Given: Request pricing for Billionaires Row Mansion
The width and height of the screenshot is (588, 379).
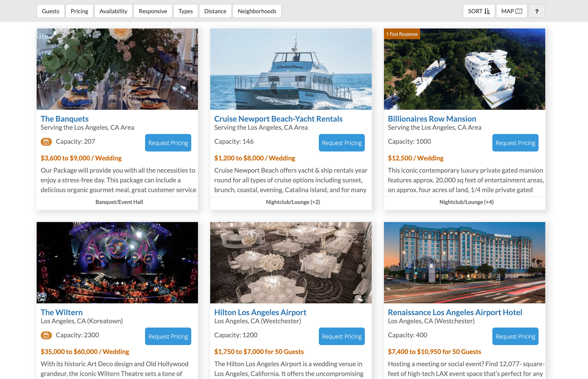Looking at the screenshot, I should point(515,143).
